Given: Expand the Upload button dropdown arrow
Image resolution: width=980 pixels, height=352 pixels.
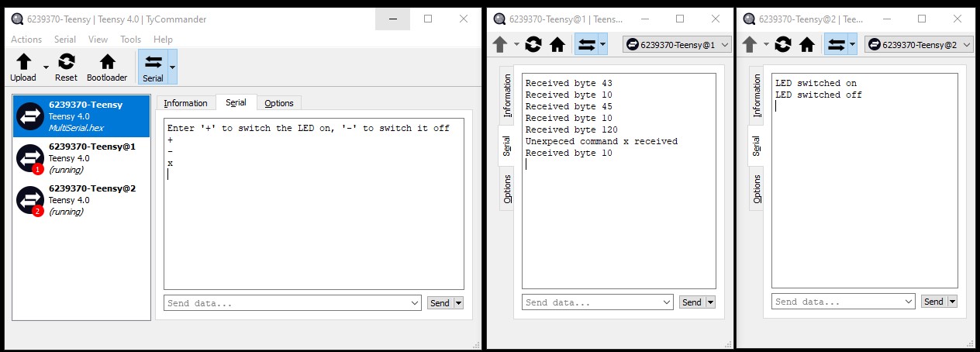Looking at the screenshot, I should click(46, 67).
